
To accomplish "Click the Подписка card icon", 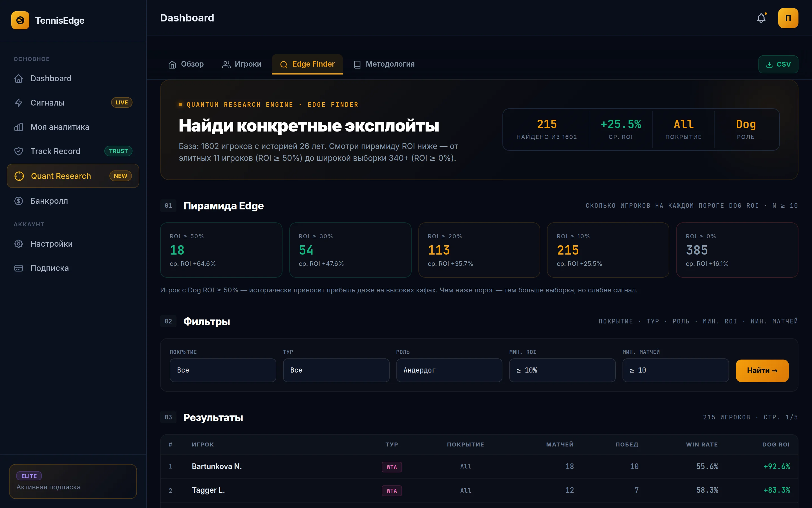I will 19,268.
